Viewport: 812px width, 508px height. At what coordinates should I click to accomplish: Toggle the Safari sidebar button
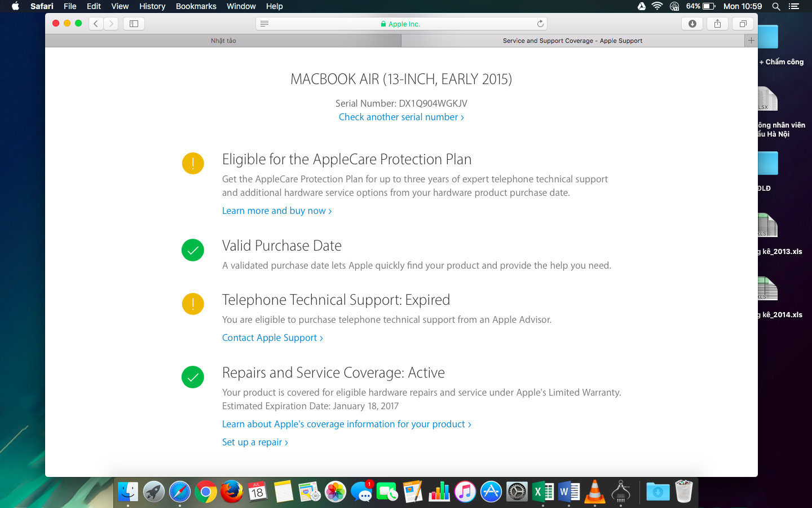134,24
